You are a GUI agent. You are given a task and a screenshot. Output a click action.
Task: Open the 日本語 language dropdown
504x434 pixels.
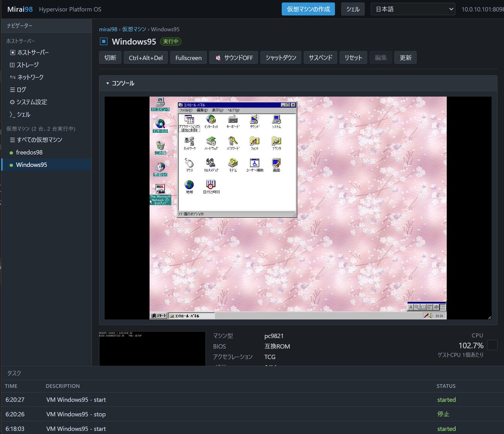point(413,9)
